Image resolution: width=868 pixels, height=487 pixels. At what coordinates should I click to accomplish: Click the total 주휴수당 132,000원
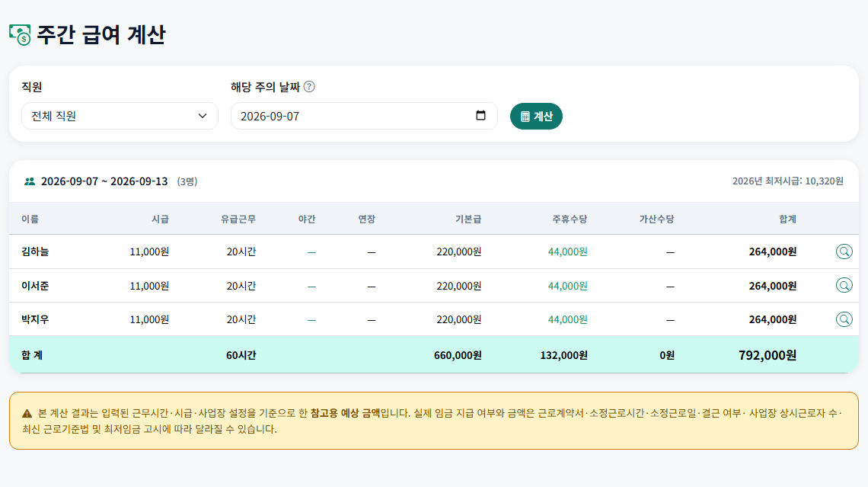click(x=563, y=355)
